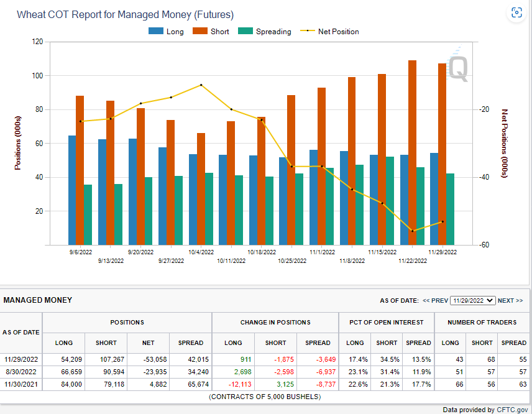This screenshot has width=532, height=414.
Task: Click the MANAGED MONEY section title
Action: (x=38, y=300)
